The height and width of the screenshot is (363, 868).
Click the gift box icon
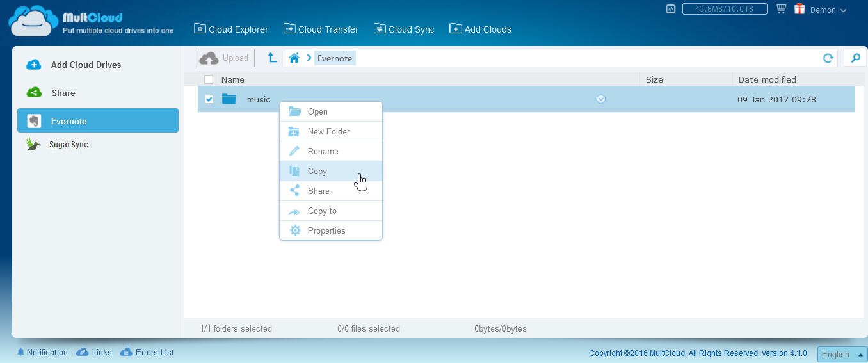pyautogui.click(x=800, y=9)
